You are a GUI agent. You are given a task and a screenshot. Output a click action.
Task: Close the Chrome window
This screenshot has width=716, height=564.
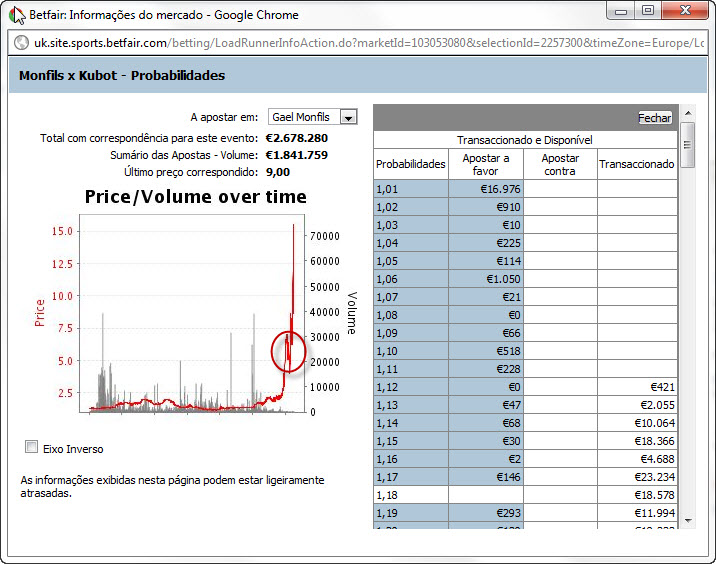coord(685,11)
